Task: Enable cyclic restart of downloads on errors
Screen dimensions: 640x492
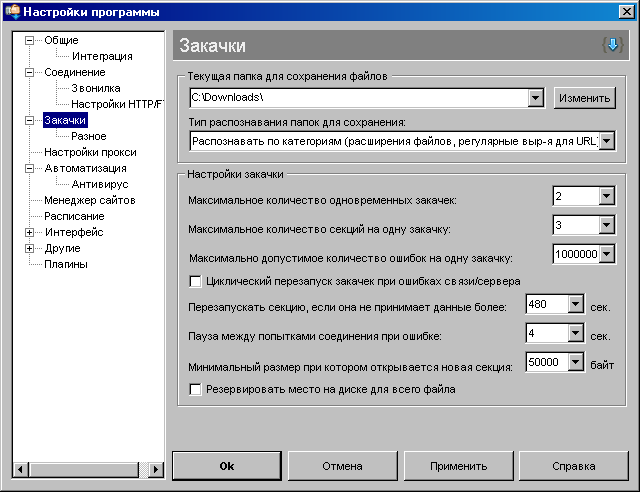Action: tap(196, 281)
